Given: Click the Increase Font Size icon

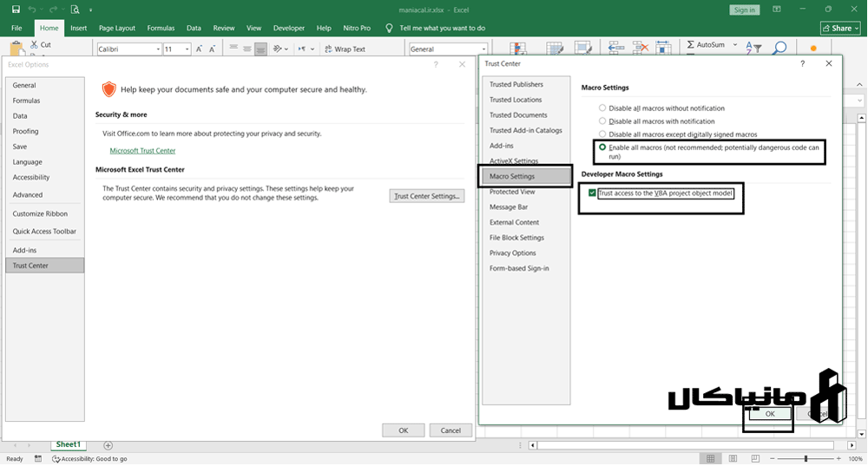Looking at the screenshot, I should tap(200, 49).
